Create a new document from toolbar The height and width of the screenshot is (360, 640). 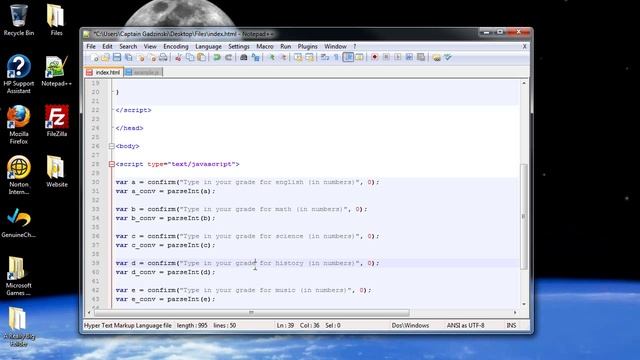[94, 58]
